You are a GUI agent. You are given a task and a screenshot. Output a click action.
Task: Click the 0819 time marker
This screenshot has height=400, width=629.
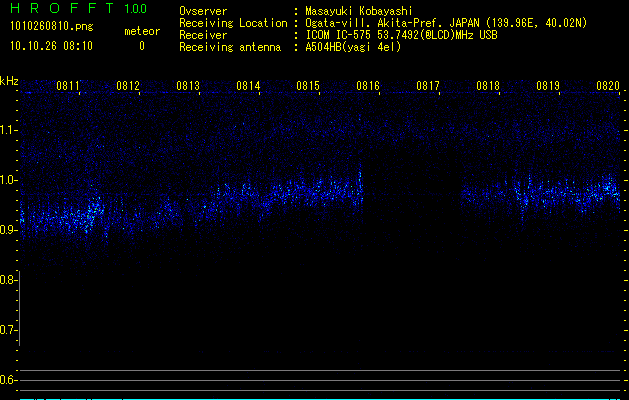pos(548,86)
